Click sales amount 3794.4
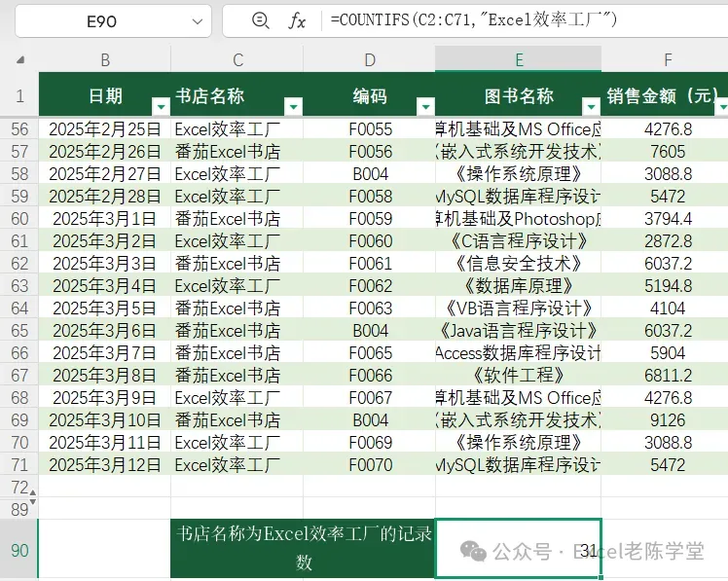This screenshot has width=728, height=581. (668, 219)
